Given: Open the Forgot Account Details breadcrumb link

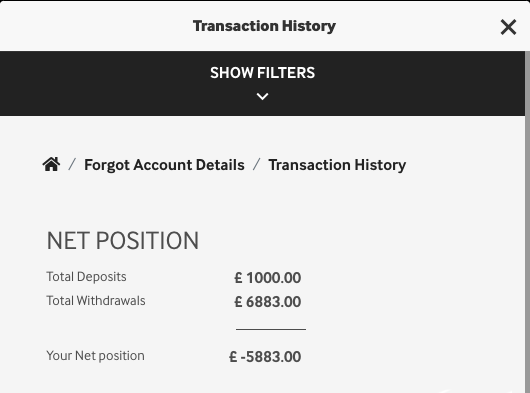Looking at the screenshot, I should (x=164, y=165).
